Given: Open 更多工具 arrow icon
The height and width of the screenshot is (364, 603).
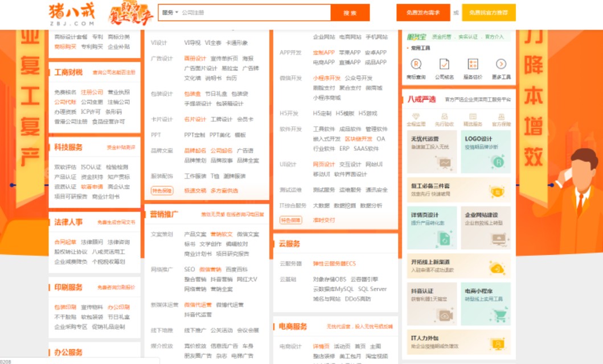Looking at the screenshot, I should click(x=501, y=64).
